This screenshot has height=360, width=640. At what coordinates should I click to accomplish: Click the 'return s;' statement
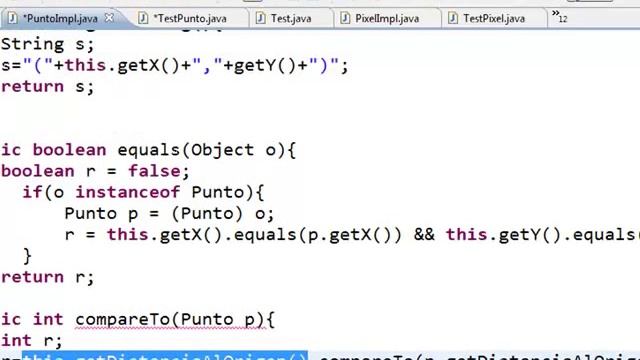tap(48, 87)
